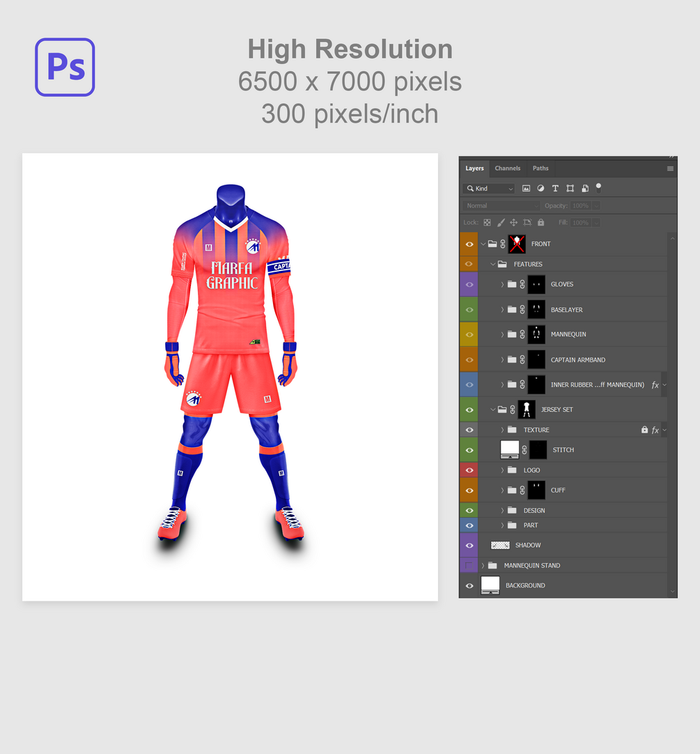The width and height of the screenshot is (700, 754).
Task: Select the DESIGN group row
Action: pos(563,510)
